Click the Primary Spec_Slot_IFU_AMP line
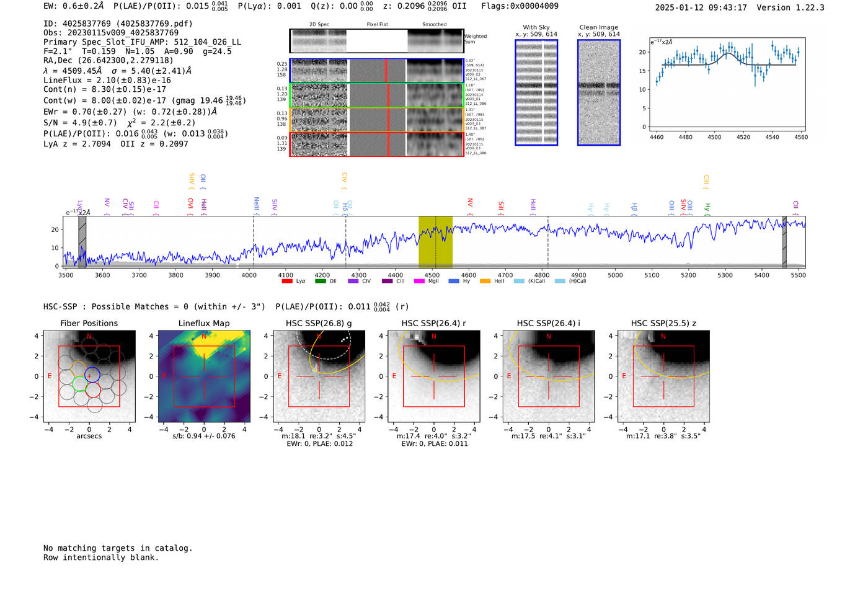868x591 pixels. [x=142, y=42]
